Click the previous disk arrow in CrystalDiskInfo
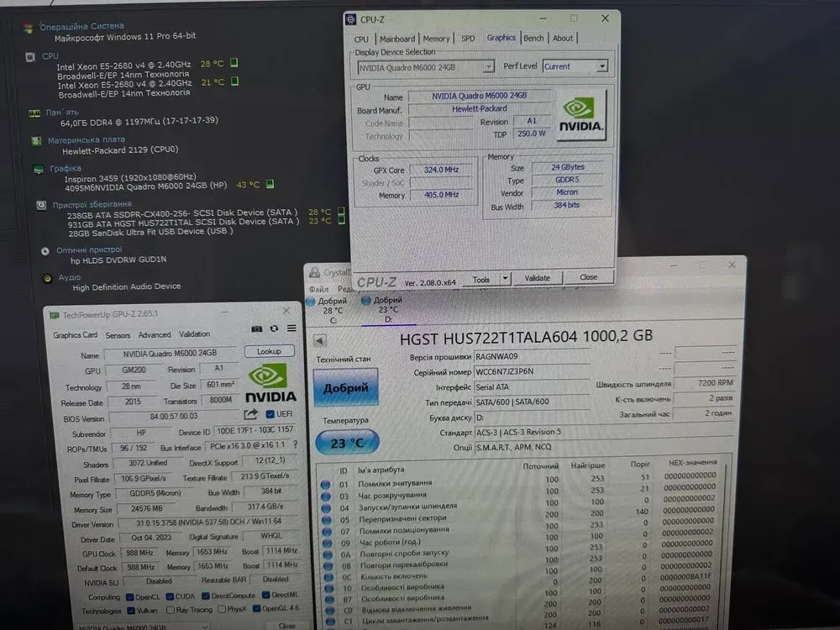 coord(320,340)
